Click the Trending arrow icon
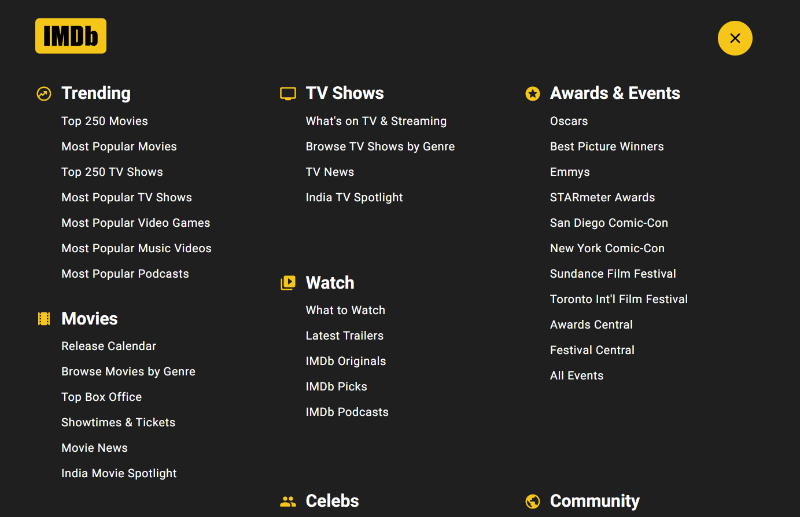 pos(44,94)
